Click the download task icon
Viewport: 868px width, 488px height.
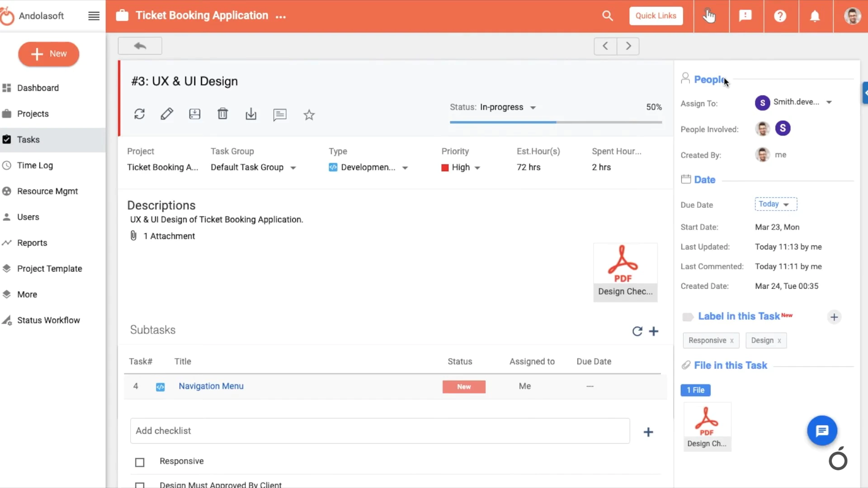coord(251,114)
